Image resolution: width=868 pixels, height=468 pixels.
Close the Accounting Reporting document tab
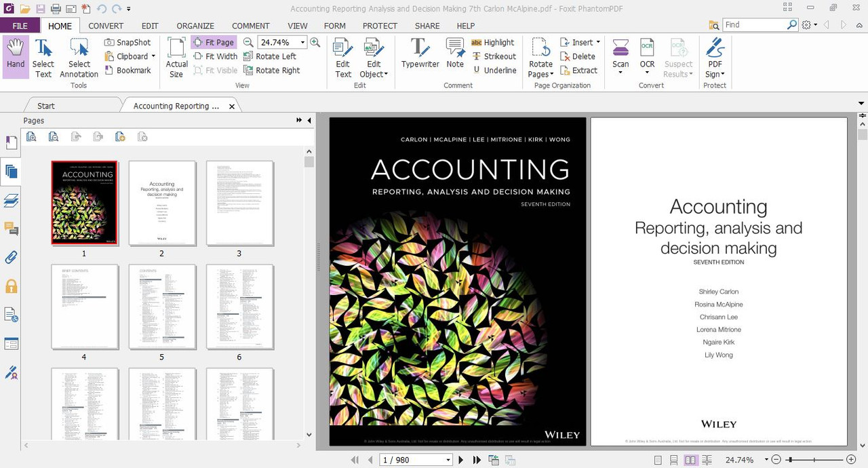click(x=232, y=106)
